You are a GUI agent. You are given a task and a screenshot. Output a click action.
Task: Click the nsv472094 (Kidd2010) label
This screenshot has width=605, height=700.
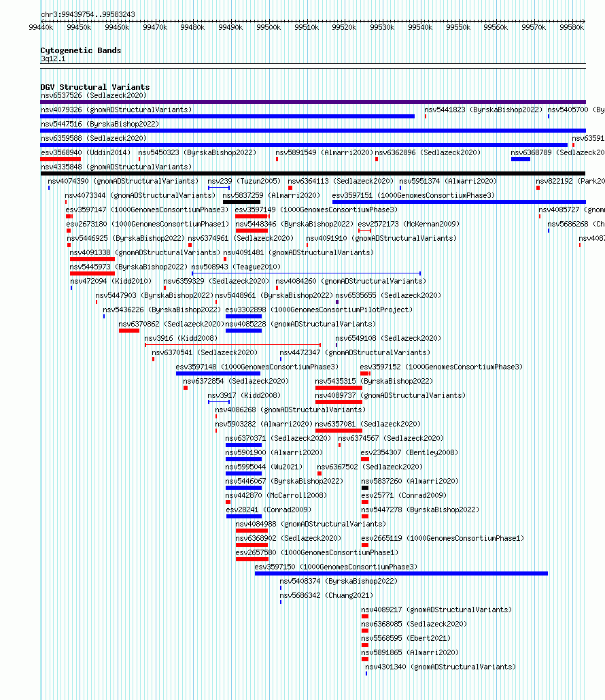[111, 281]
